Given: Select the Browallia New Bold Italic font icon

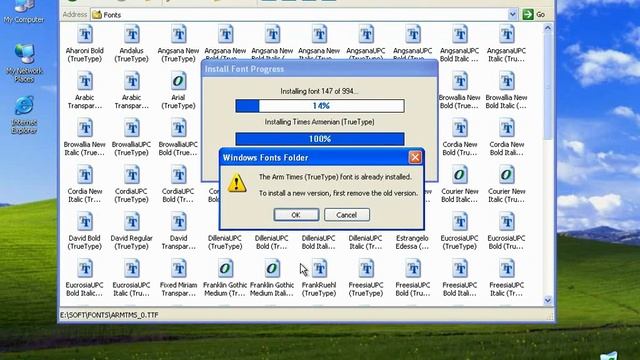Looking at the screenshot, I should click(x=507, y=81).
